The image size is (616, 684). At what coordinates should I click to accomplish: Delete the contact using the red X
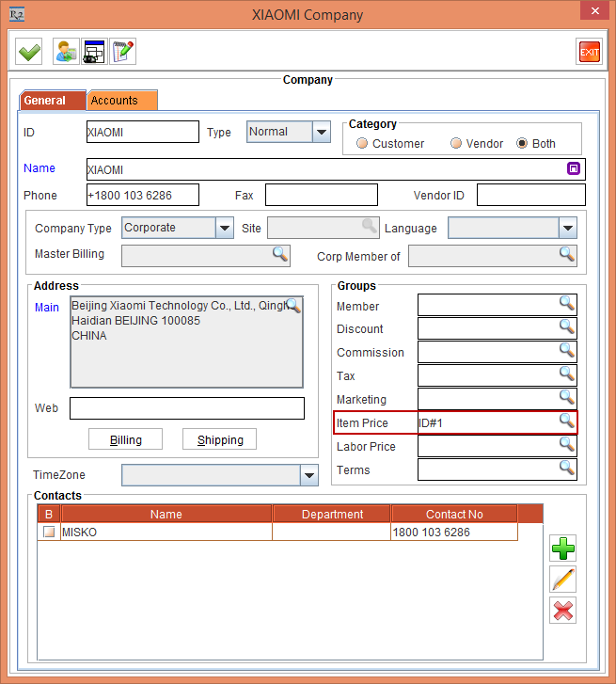(x=563, y=611)
